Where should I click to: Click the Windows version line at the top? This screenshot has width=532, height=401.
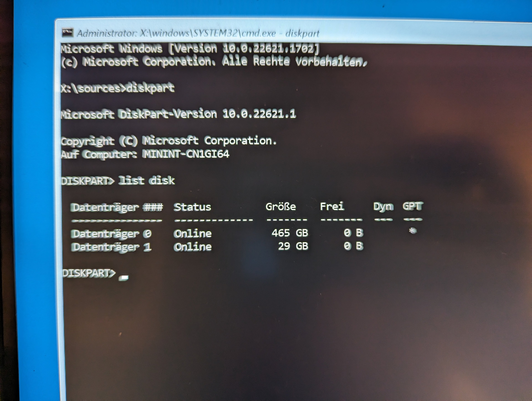tap(190, 49)
